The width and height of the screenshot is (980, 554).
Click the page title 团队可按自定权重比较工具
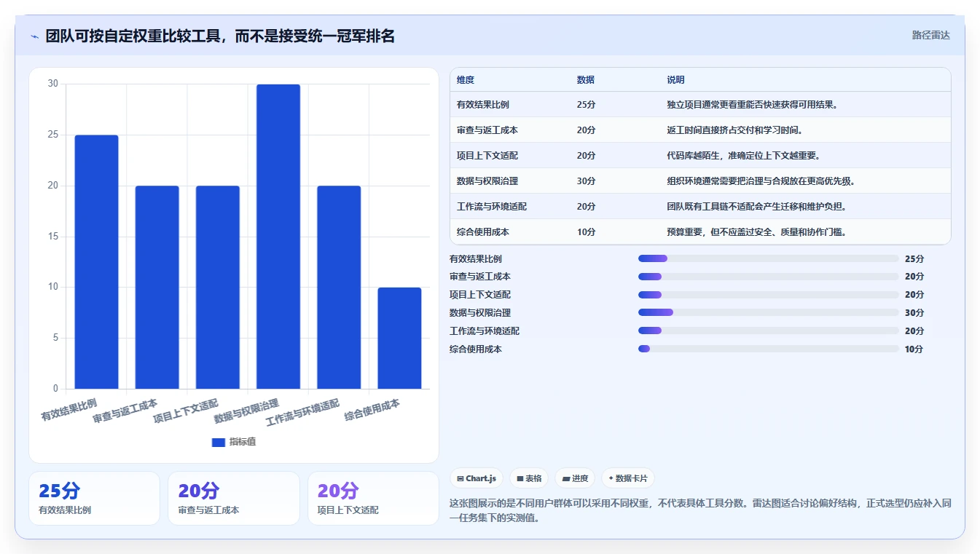(x=220, y=36)
